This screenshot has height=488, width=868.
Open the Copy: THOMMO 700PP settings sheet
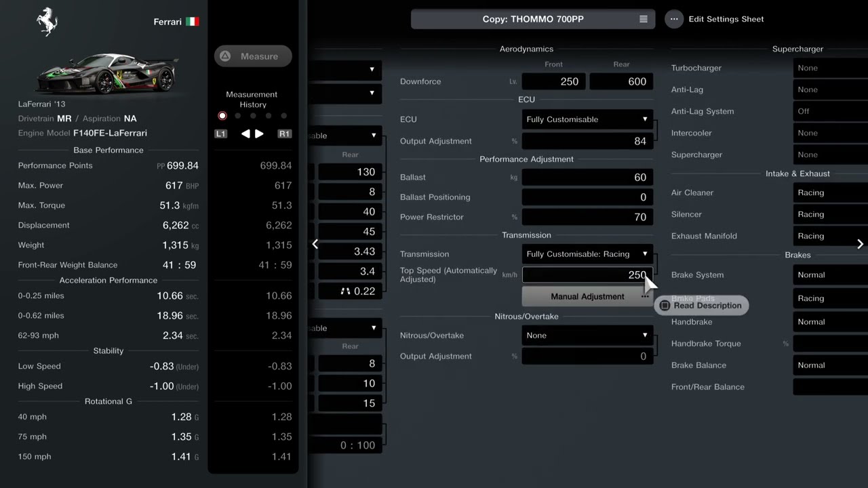532,19
